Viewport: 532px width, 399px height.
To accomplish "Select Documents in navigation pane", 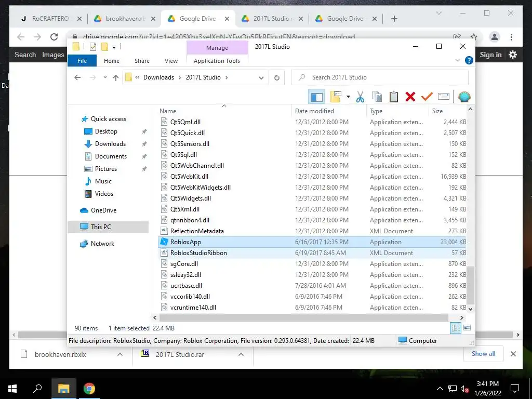I will tap(111, 156).
